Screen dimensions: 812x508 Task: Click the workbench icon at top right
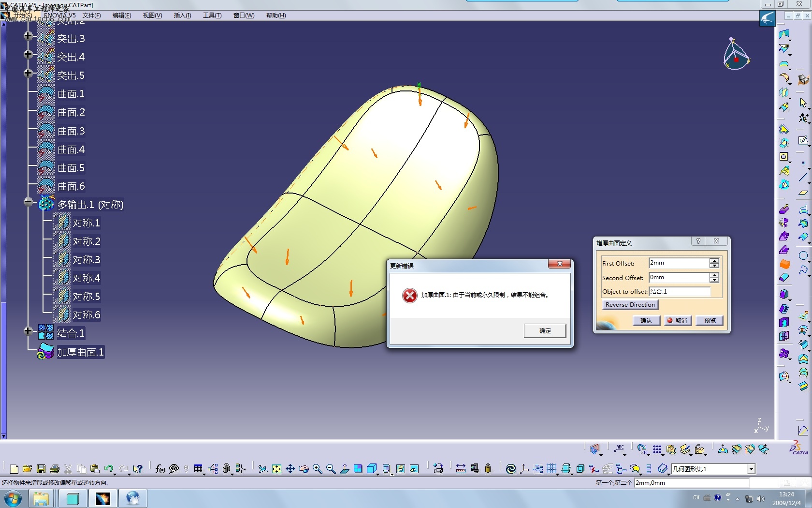tap(767, 19)
